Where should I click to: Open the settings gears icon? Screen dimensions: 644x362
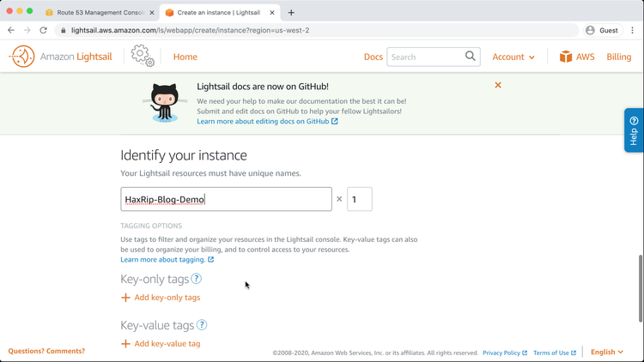pos(143,57)
